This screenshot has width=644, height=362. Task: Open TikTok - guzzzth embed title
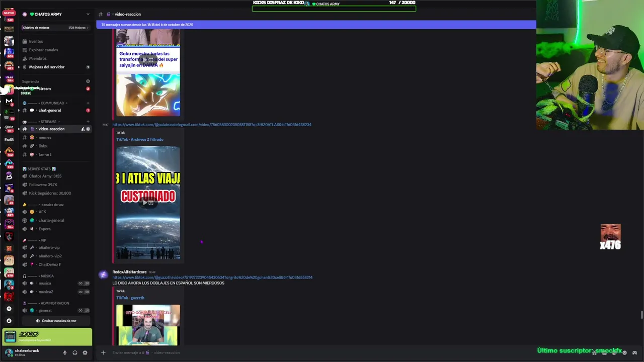click(x=130, y=298)
